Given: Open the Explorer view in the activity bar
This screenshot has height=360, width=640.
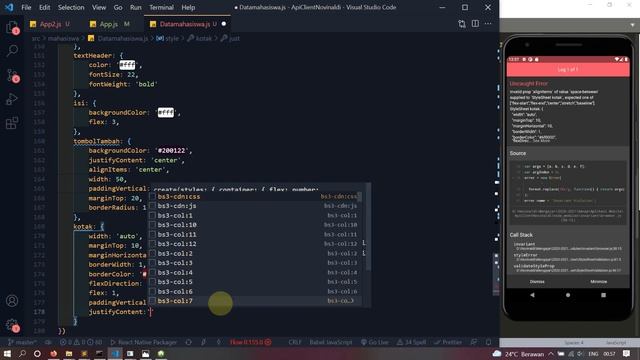Looking at the screenshot, I should [x=12, y=27].
